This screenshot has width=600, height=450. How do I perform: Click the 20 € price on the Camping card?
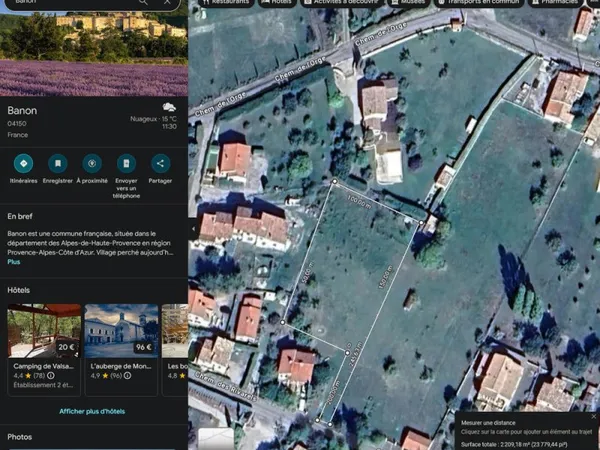click(x=66, y=347)
